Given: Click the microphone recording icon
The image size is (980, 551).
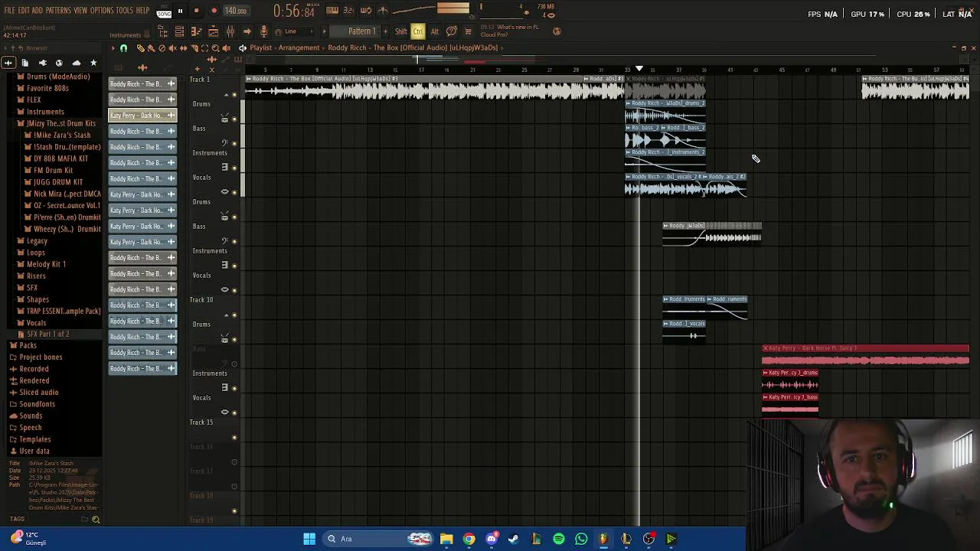Looking at the screenshot, I should 264,31.
